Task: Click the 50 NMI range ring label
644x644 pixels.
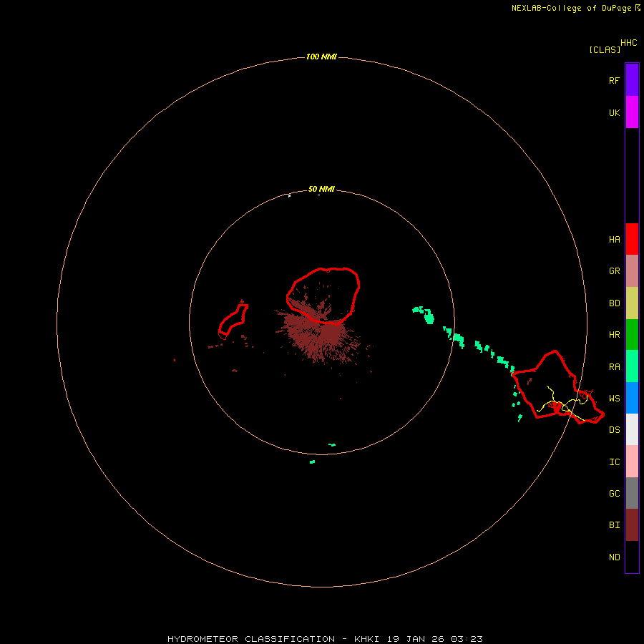Action: [x=321, y=190]
